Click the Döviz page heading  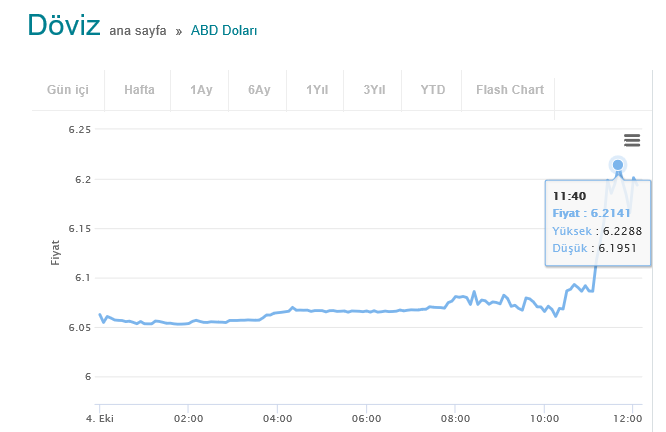64,25
